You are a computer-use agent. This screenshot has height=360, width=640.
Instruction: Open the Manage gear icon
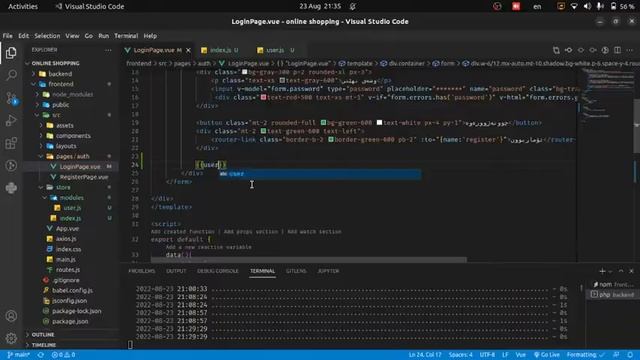pos(11,338)
